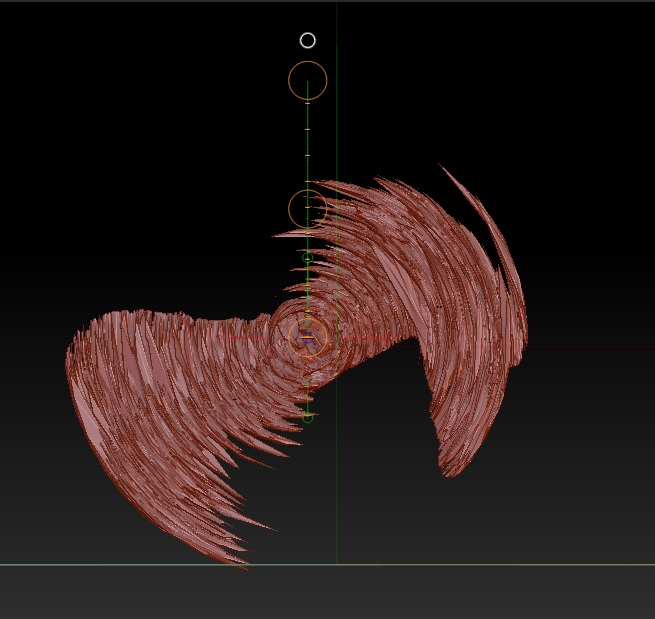This screenshot has width=655, height=619.
Task: Click the top orange circle of the transpose line
Action: point(307,81)
